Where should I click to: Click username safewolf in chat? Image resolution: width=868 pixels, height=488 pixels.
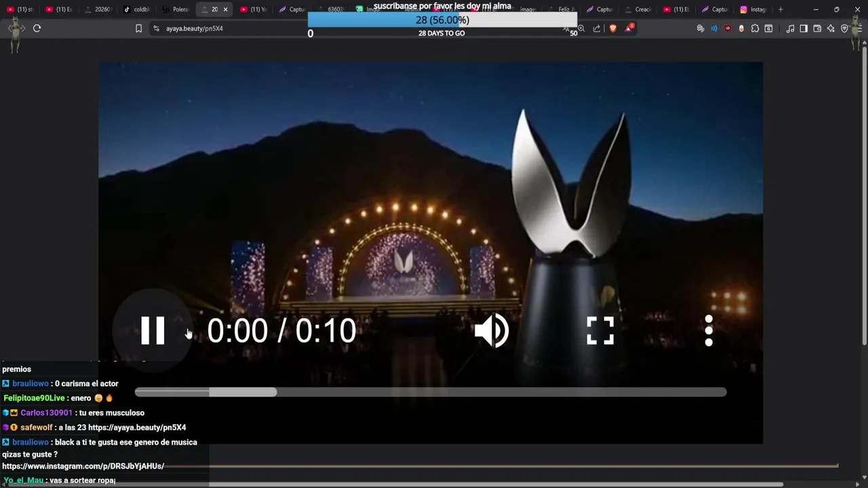37,428
